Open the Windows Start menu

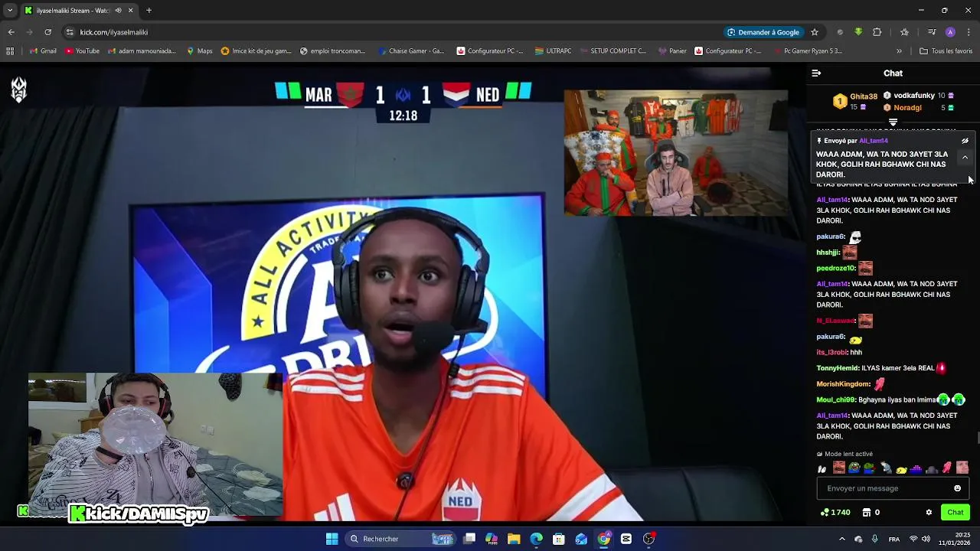pos(332,539)
